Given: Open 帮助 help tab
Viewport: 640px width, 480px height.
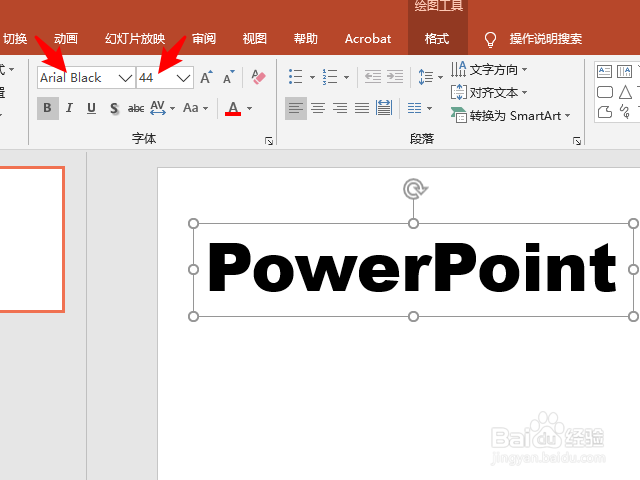Looking at the screenshot, I should click(306, 39).
